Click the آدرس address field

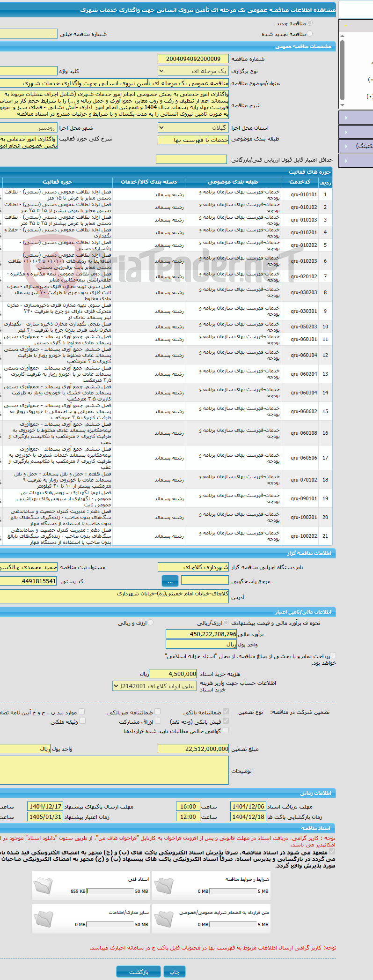coord(114,596)
